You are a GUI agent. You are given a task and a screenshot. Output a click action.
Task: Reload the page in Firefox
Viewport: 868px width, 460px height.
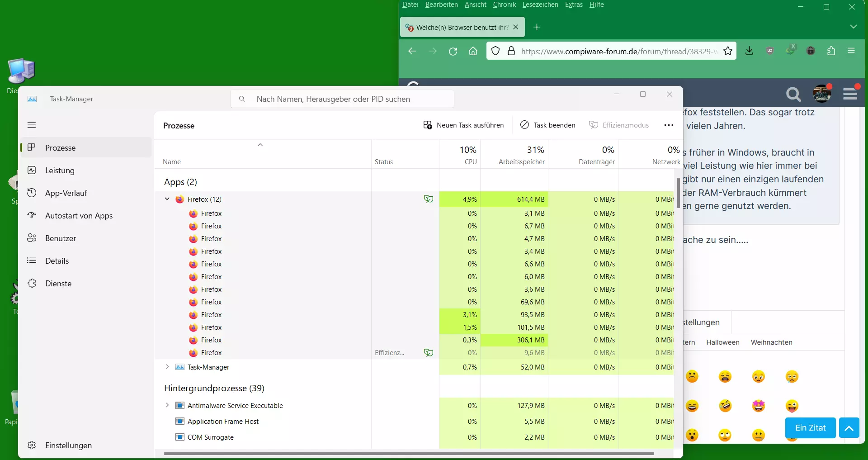[x=453, y=51]
